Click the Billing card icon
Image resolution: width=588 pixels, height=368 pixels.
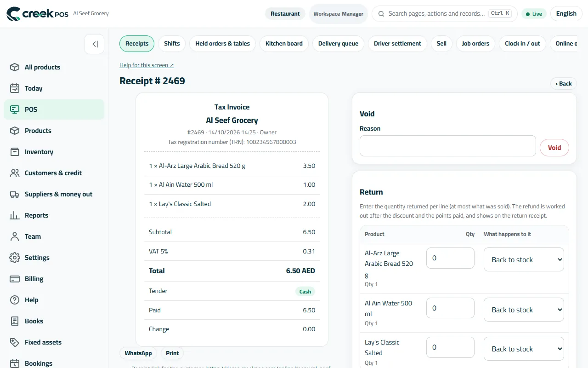[x=15, y=279]
